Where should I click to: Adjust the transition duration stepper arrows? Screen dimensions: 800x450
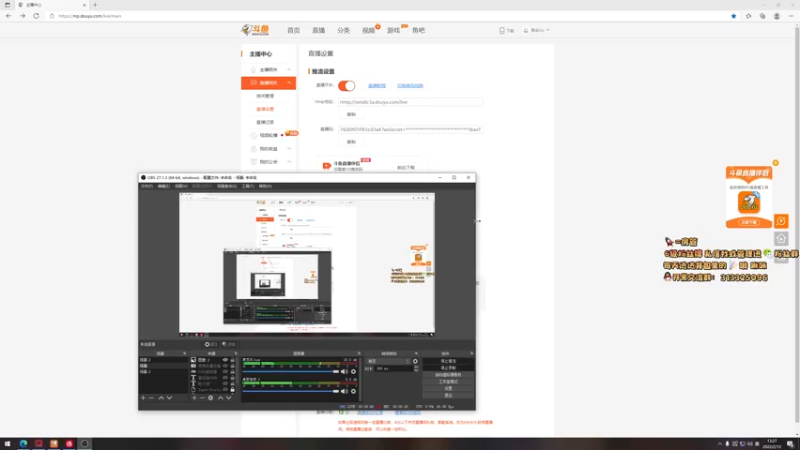(416, 368)
